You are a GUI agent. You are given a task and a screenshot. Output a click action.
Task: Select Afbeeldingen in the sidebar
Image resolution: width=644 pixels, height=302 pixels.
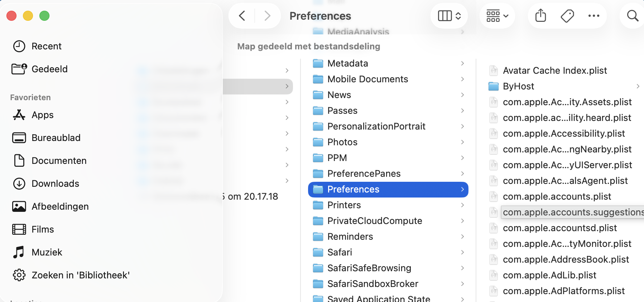tap(60, 206)
